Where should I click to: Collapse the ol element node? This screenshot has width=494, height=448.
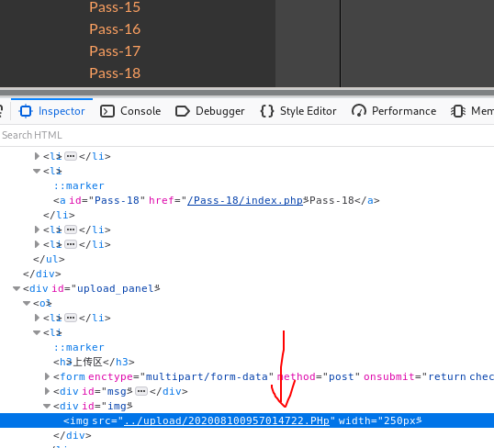click(x=27, y=303)
